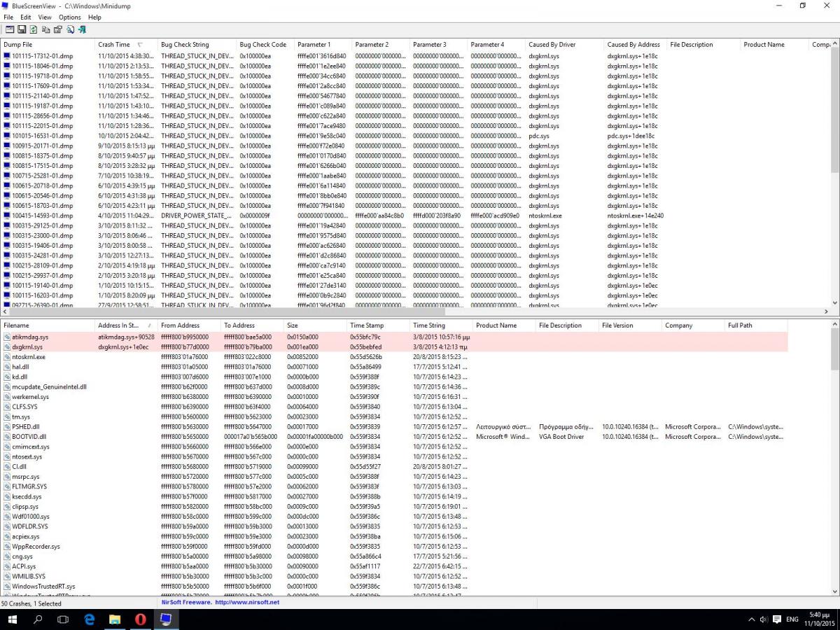Launch Microsoft Edge from the taskbar
This screenshot has height=630, width=840.
pyautogui.click(x=90, y=619)
